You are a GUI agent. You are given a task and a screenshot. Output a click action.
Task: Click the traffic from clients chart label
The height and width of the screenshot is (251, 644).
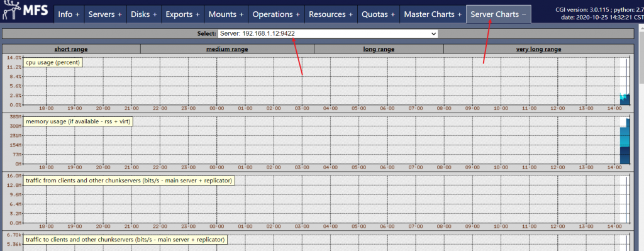pyautogui.click(x=129, y=181)
